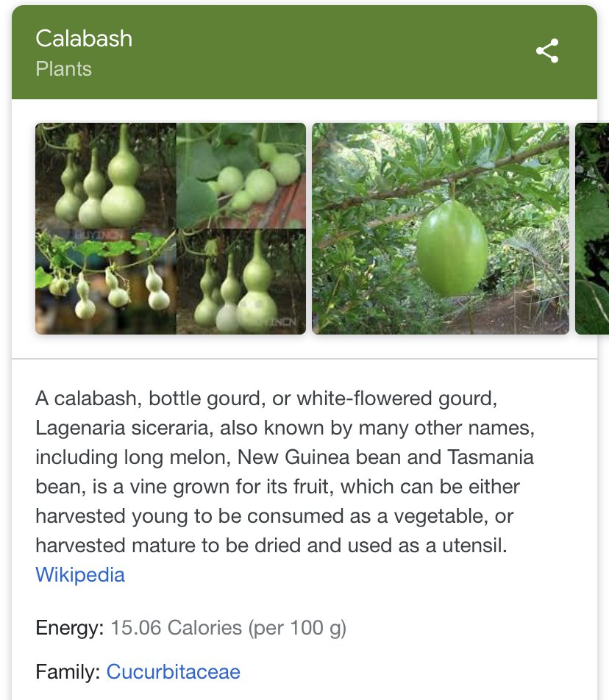Screen dimensions: 609x700
Task: Click the Family label text
Action: (x=68, y=671)
